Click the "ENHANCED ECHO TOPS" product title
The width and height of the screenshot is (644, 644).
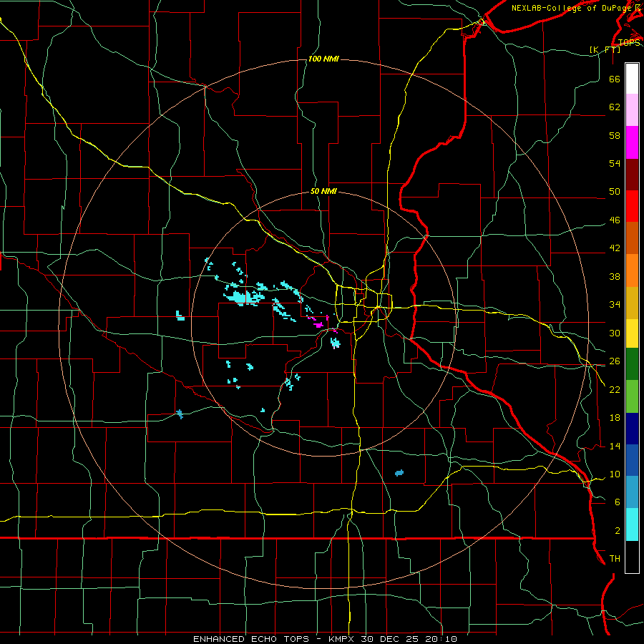[x=251, y=639]
